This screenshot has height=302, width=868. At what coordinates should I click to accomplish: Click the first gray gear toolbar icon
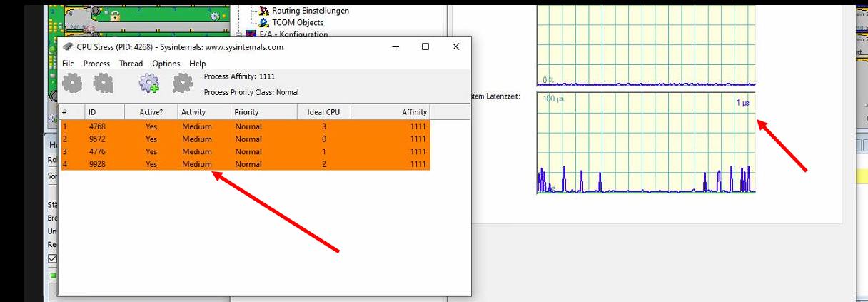click(72, 84)
